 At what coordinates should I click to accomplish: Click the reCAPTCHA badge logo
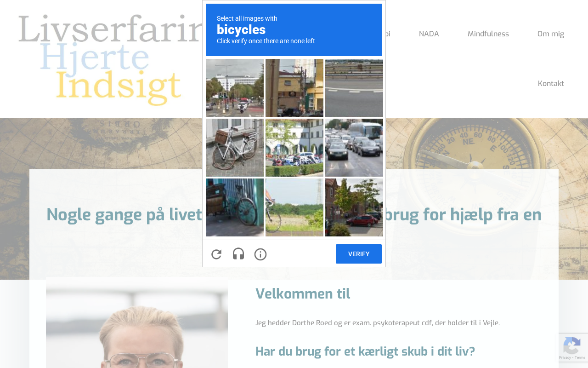(x=571, y=345)
